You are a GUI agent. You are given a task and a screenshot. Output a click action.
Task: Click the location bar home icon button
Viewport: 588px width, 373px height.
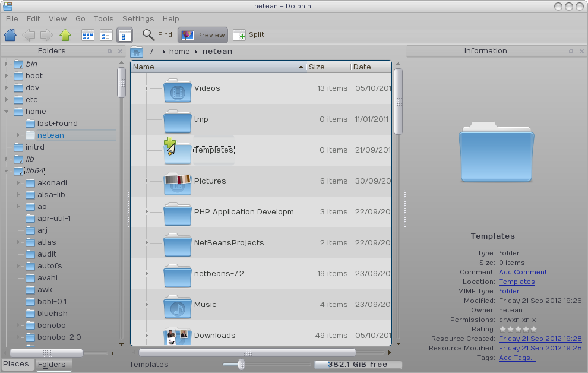[137, 52]
